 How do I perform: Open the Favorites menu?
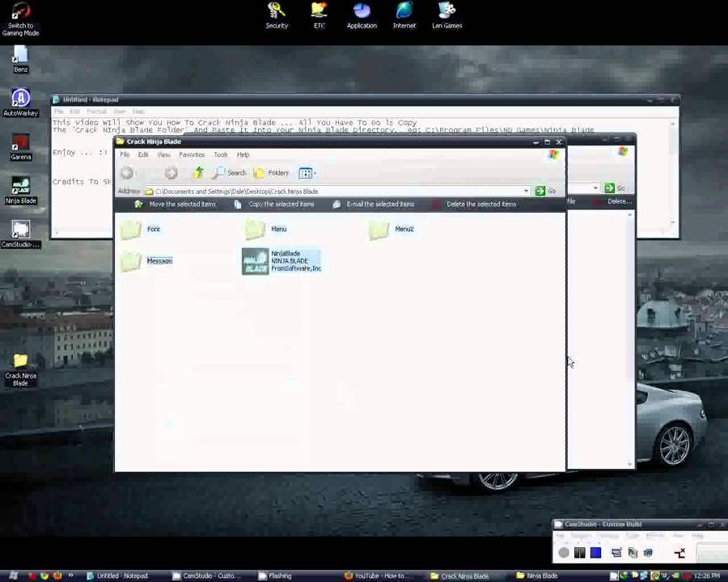tap(192, 154)
